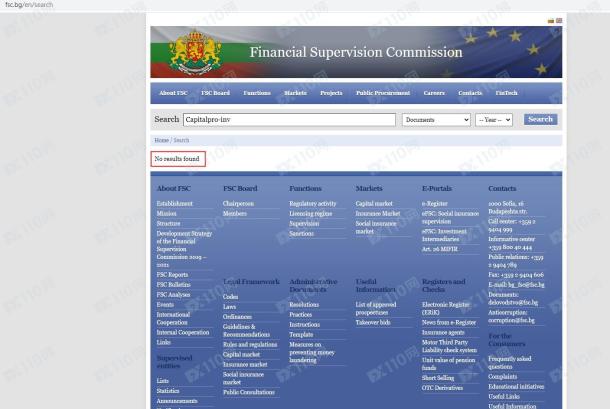Open Public Consultations footer link
Screen dimensions: 610x409
[x=249, y=392]
